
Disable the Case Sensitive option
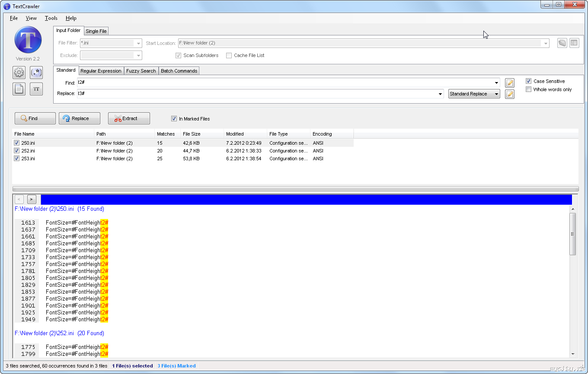(528, 81)
